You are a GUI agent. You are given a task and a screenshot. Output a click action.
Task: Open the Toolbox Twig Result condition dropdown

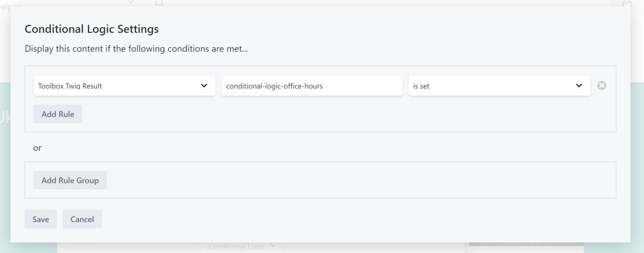124,86
